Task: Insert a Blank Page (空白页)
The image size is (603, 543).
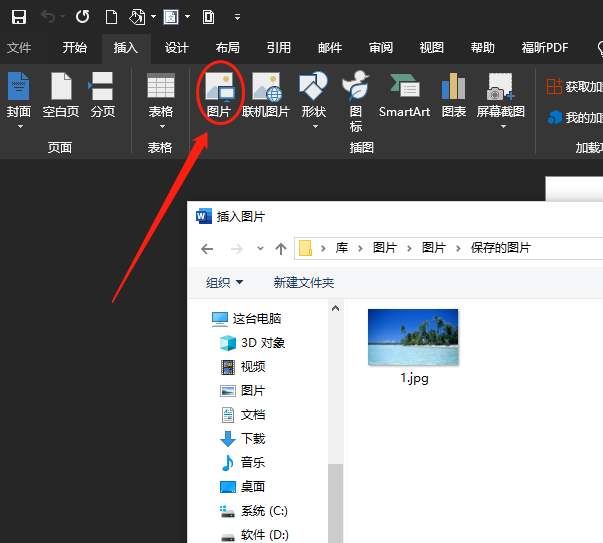Action: pos(61,94)
